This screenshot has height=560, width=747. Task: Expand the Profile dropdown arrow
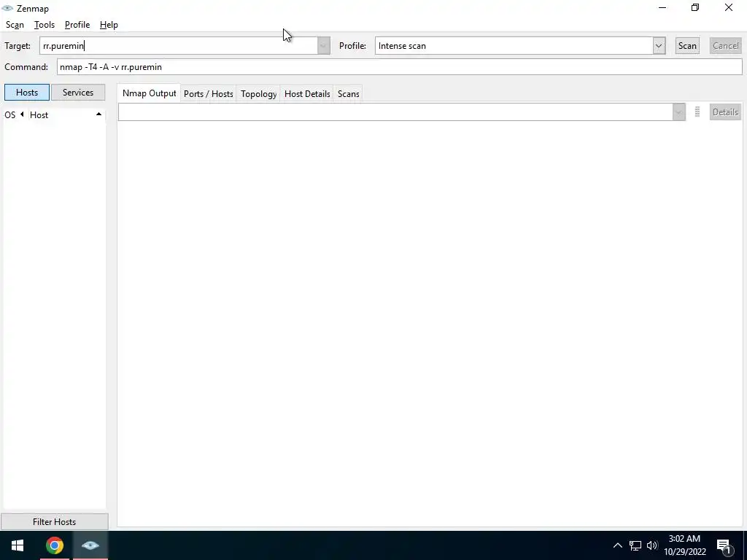pyautogui.click(x=659, y=46)
